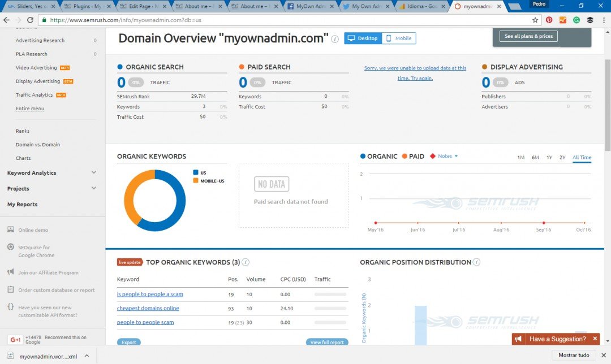
Task: Click the May'16 note marker on chart
Action: 376,223
